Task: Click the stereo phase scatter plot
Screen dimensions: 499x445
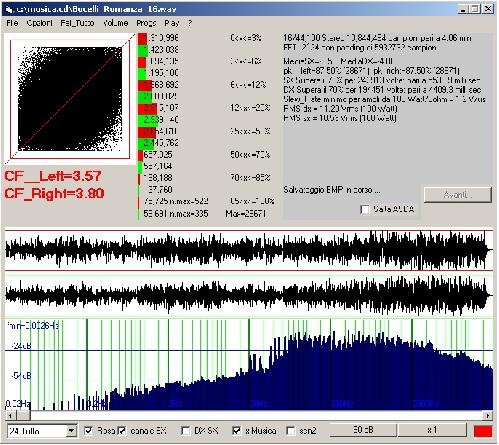Action: [70, 99]
